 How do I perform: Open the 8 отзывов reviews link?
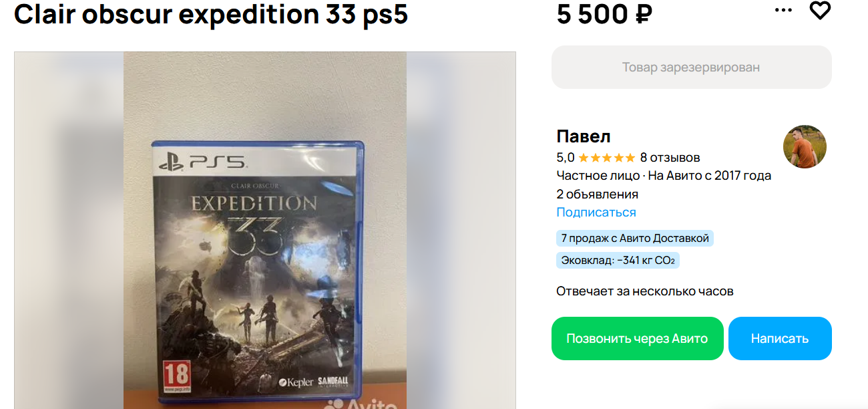pyautogui.click(x=670, y=158)
